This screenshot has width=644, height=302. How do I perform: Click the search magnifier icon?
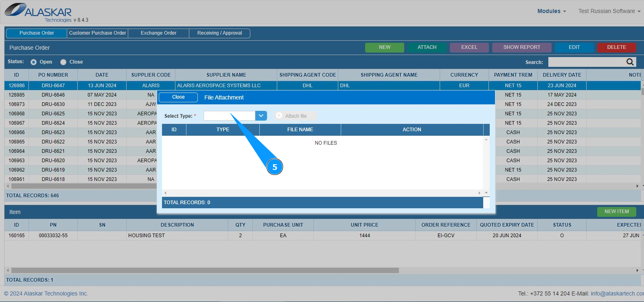[x=630, y=62]
